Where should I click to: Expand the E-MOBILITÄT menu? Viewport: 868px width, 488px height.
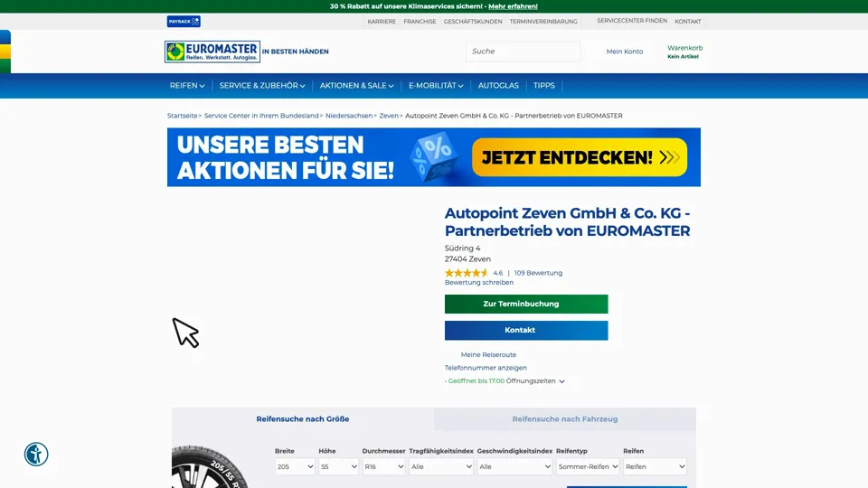tap(436, 86)
